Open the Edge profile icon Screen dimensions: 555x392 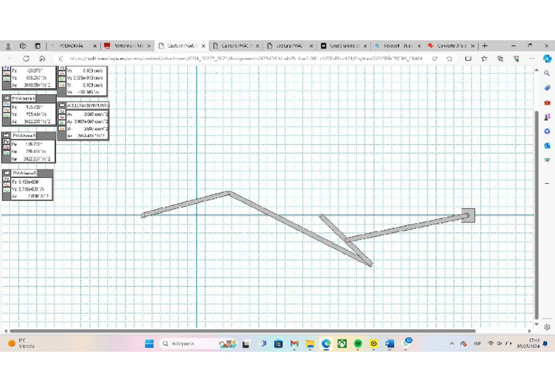tap(8, 46)
